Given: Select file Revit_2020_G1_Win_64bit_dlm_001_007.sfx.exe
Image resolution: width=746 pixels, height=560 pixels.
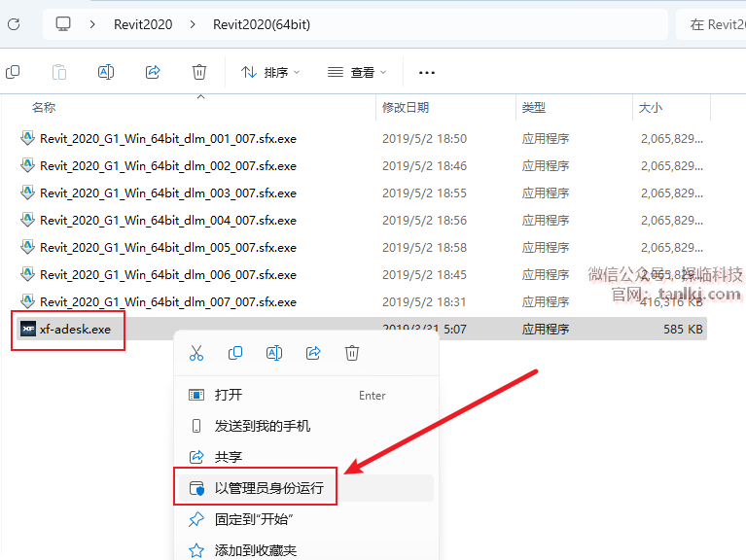Looking at the screenshot, I should [168, 139].
